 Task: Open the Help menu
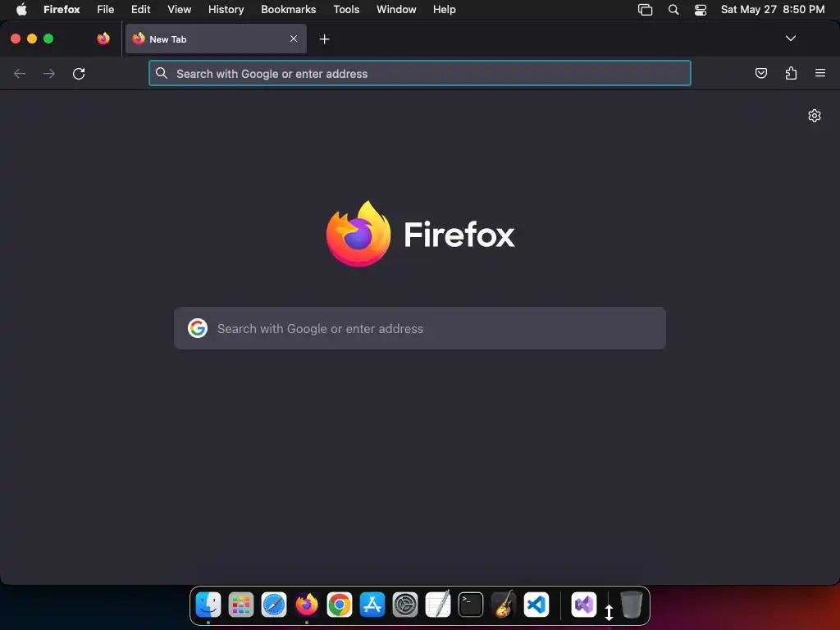tap(444, 9)
